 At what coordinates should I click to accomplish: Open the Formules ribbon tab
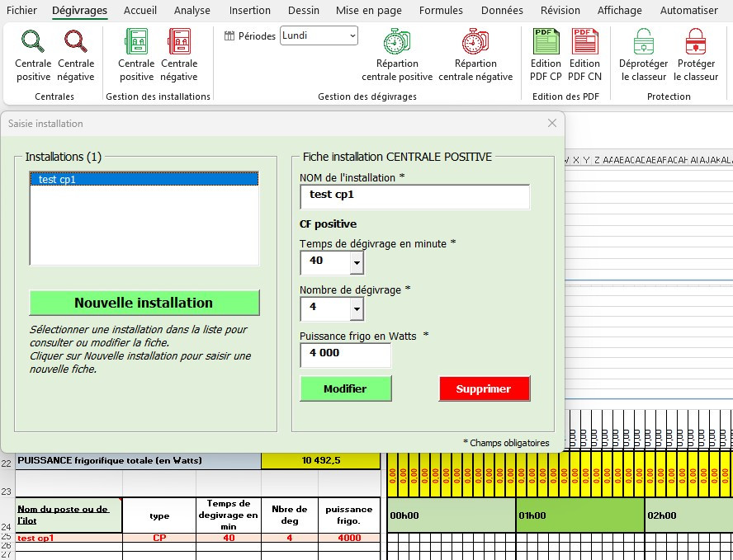[441, 11]
